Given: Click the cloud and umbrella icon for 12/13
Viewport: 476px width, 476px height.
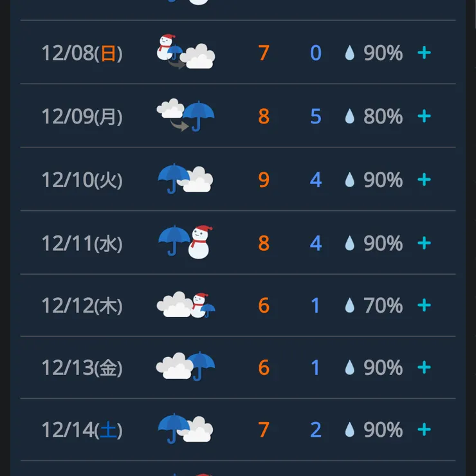Looking at the screenshot, I should (185, 367).
